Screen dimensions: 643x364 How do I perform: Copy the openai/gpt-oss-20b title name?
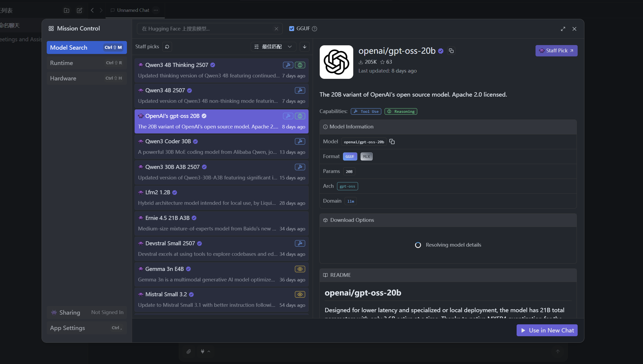[451, 51]
